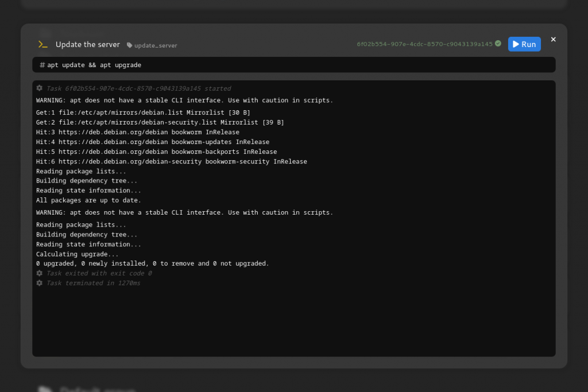Click the bookworm-backports InRelease line
Screen dimensions: 588x392
pos(156,152)
